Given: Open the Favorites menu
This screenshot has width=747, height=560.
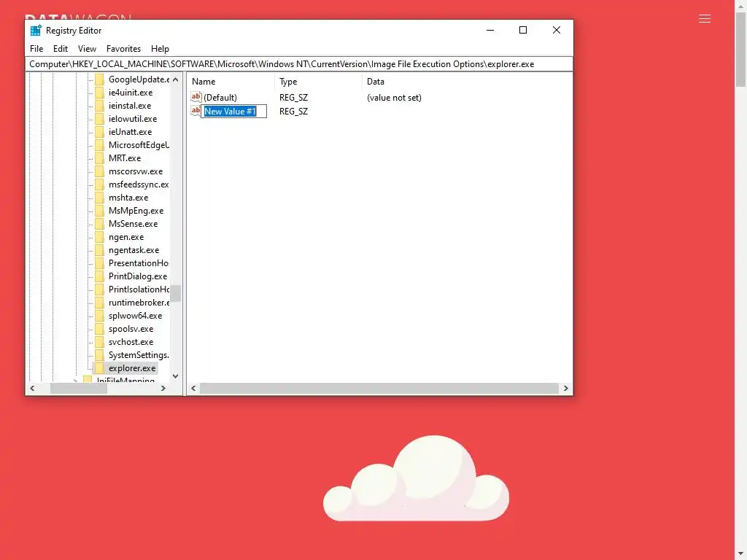Looking at the screenshot, I should click(x=123, y=49).
